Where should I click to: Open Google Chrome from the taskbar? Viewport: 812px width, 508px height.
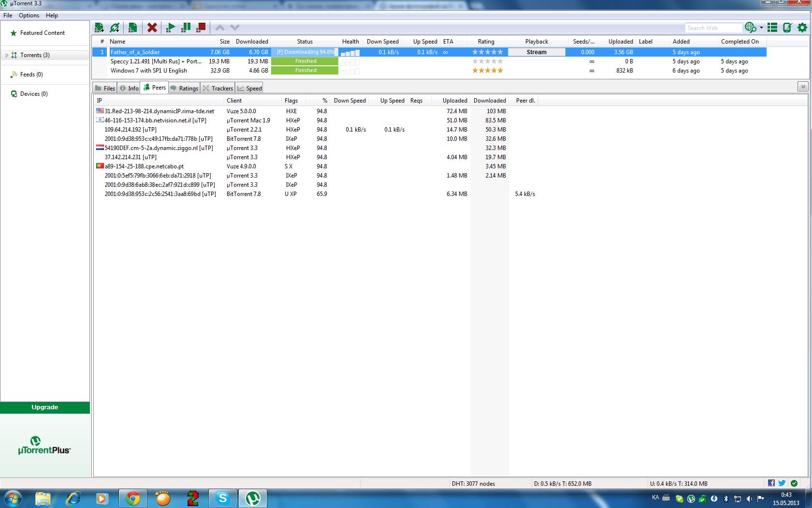click(x=133, y=498)
